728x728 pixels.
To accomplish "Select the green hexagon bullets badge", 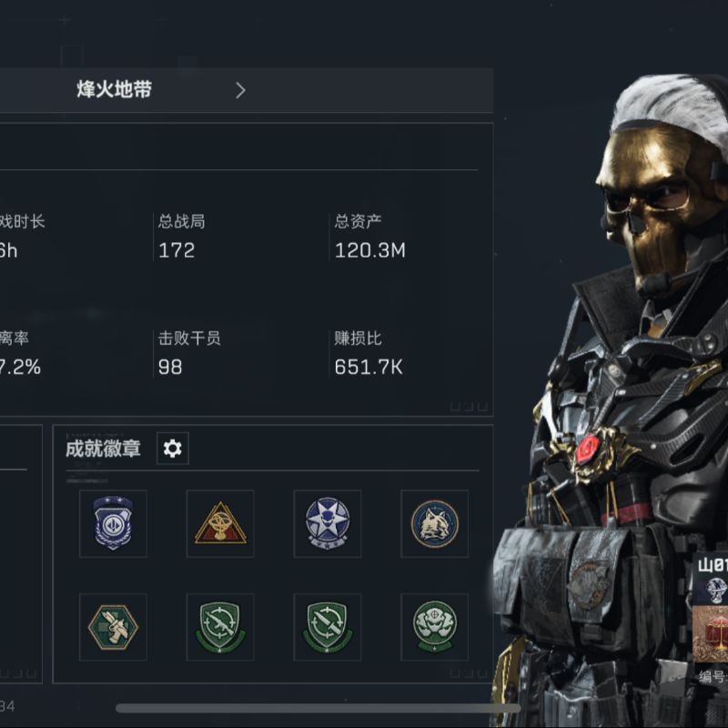I will coord(113,627).
